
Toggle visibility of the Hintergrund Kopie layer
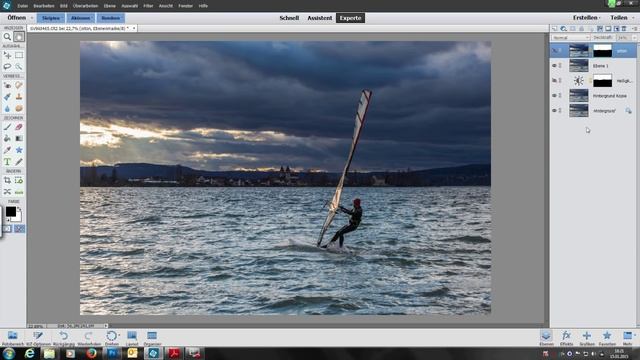click(x=554, y=96)
